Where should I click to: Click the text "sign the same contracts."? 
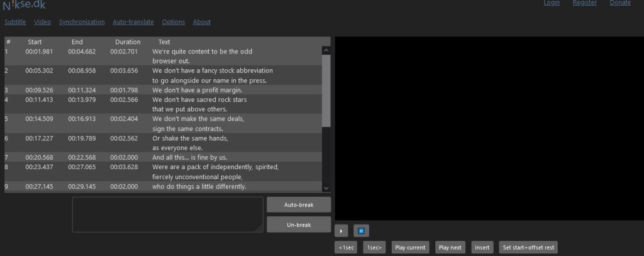(187, 128)
